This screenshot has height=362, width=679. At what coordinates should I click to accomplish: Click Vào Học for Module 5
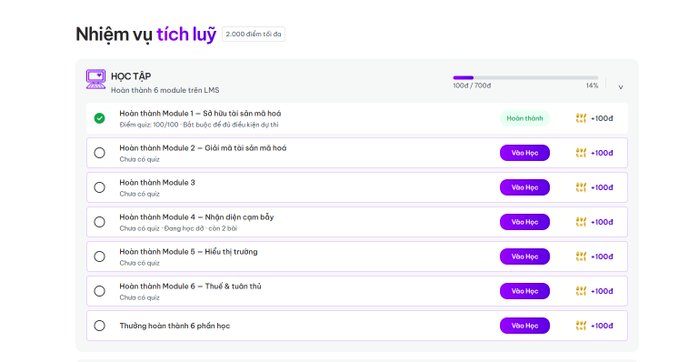pyautogui.click(x=525, y=257)
